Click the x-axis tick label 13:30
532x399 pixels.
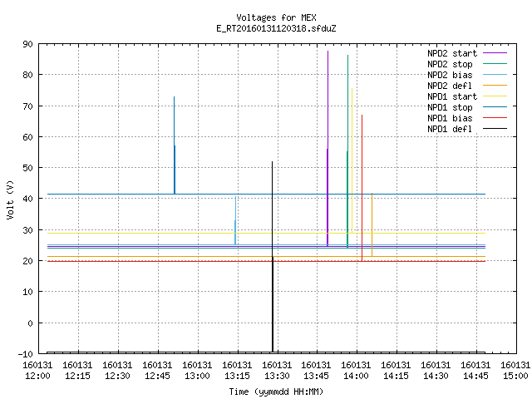point(277,376)
